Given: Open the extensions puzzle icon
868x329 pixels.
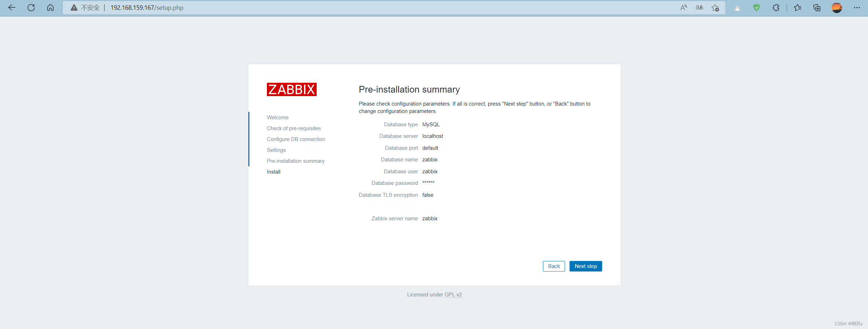Looking at the screenshot, I should [x=776, y=8].
